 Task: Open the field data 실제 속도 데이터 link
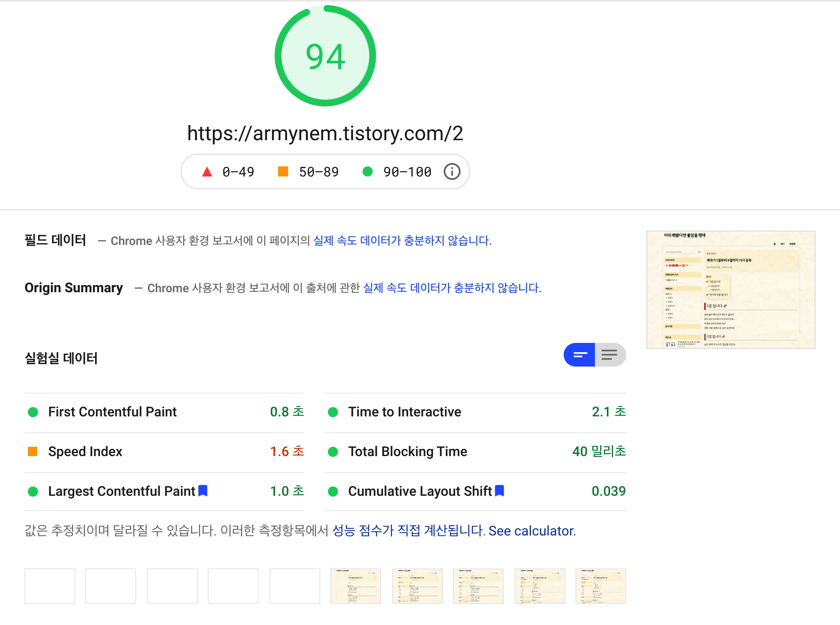click(x=401, y=241)
